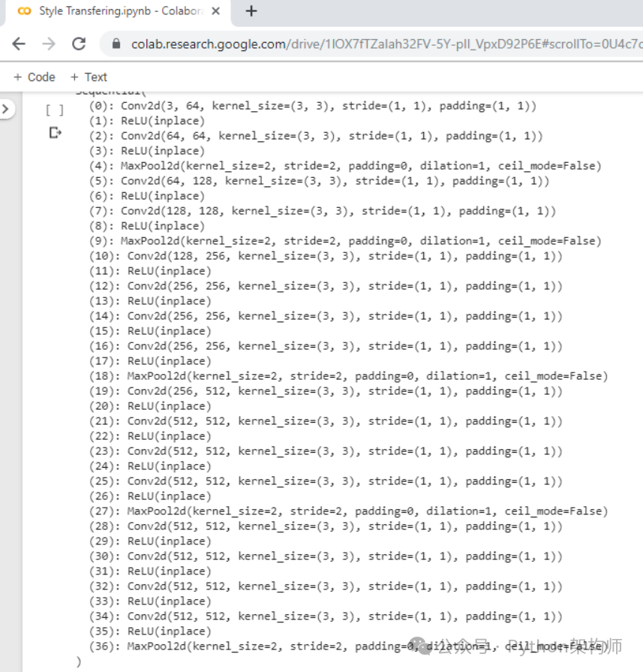
Task: Go forward with the browser forward arrow
Action: click(x=49, y=44)
